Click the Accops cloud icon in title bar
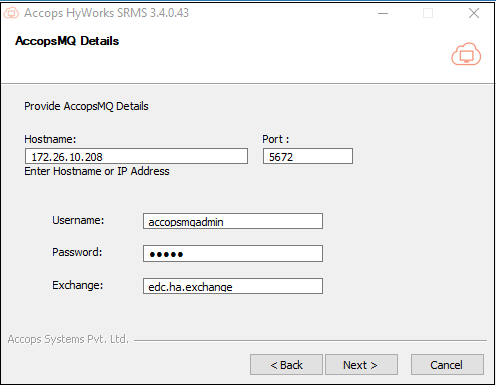 pos(11,13)
